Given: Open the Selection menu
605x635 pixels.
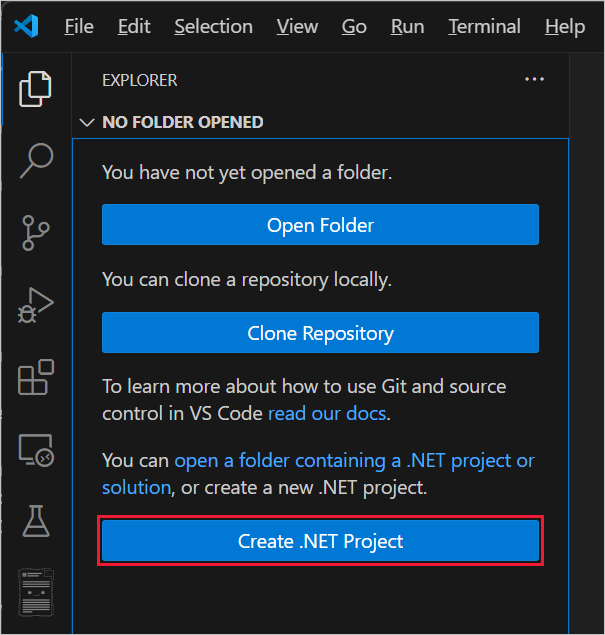Looking at the screenshot, I should [213, 26].
